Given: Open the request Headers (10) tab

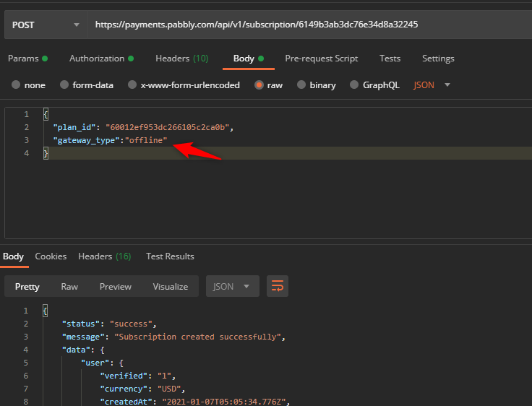Looking at the screenshot, I should click(182, 59).
